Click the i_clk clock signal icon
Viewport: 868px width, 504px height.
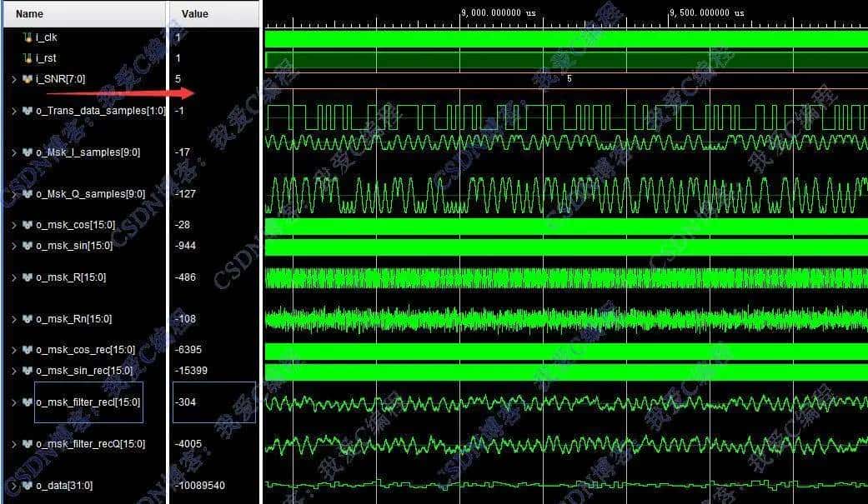(28, 37)
